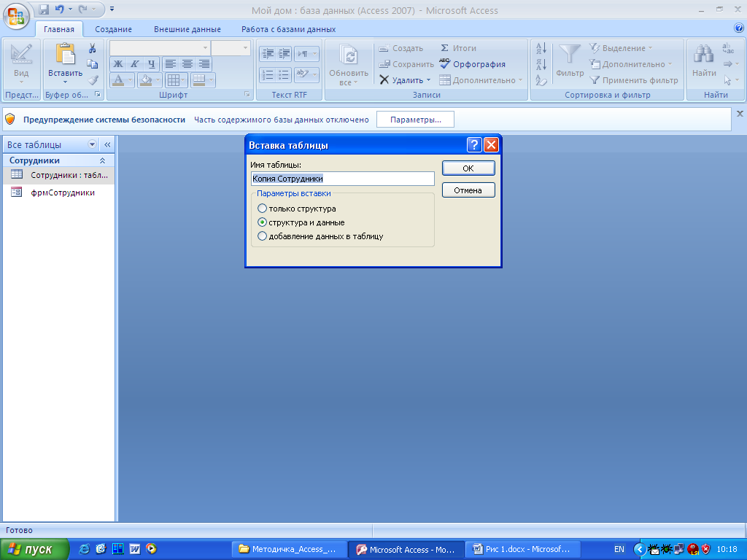The image size is (747, 560).
Task: Switch to Создание ribbon tab
Action: pyautogui.click(x=113, y=29)
